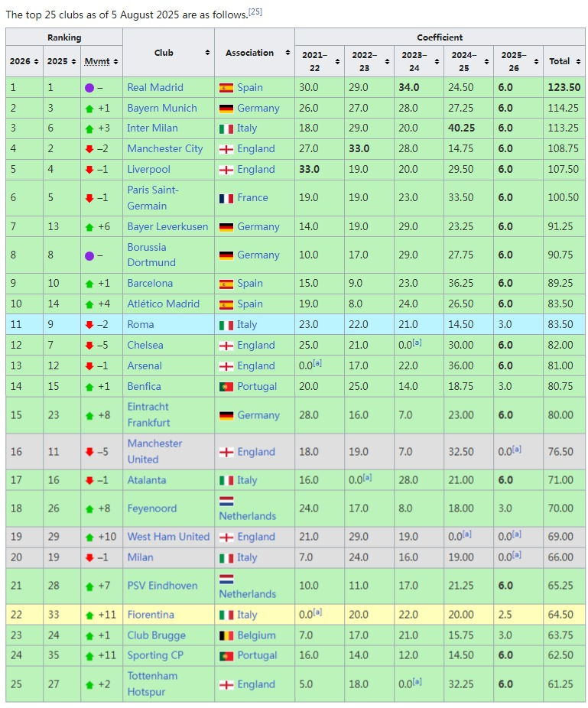Open Fiorentina club link

coord(151,615)
